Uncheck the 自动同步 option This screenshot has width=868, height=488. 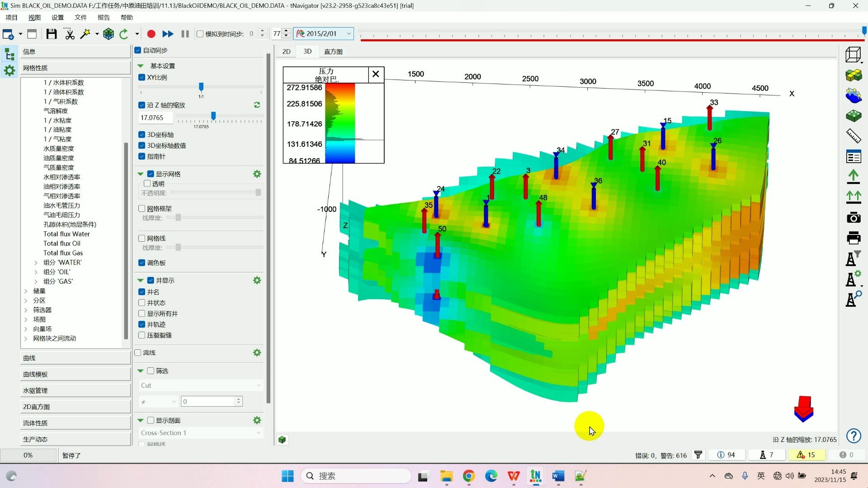(138, 50)
